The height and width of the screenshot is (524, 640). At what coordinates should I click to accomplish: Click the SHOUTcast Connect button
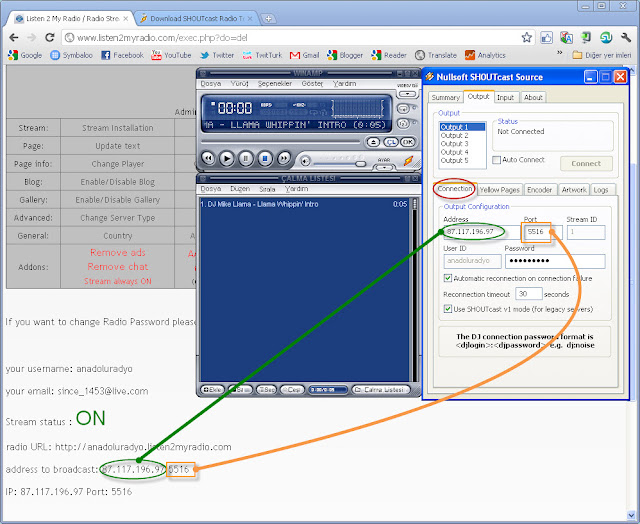tap(586, 164)
